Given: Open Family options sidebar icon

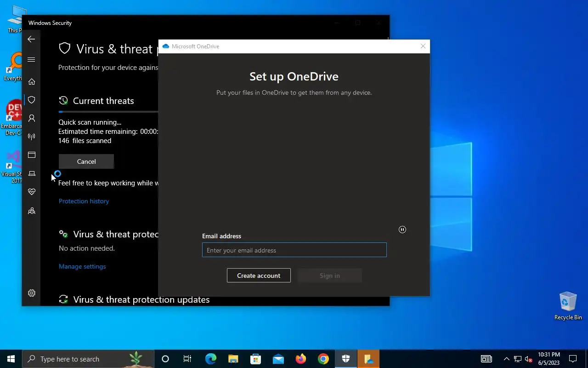Looking at the screenshot, I should pos(32,211).
